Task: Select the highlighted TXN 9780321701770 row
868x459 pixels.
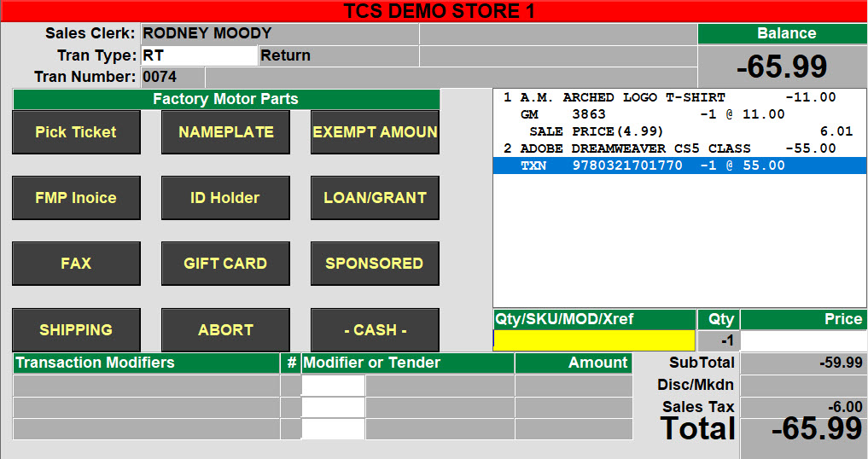Action: [679, 166]
